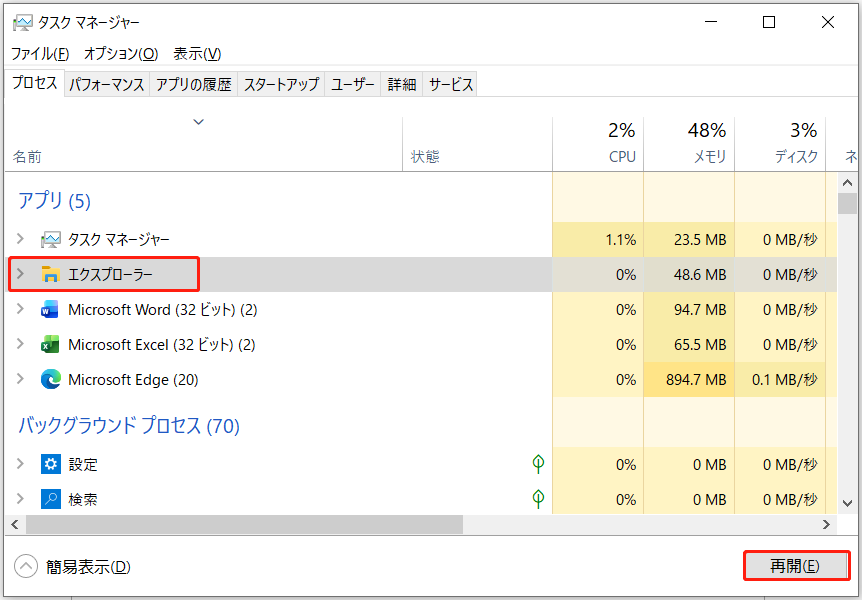Click the 検索 magnifier icon

click(x=53, y=498)
